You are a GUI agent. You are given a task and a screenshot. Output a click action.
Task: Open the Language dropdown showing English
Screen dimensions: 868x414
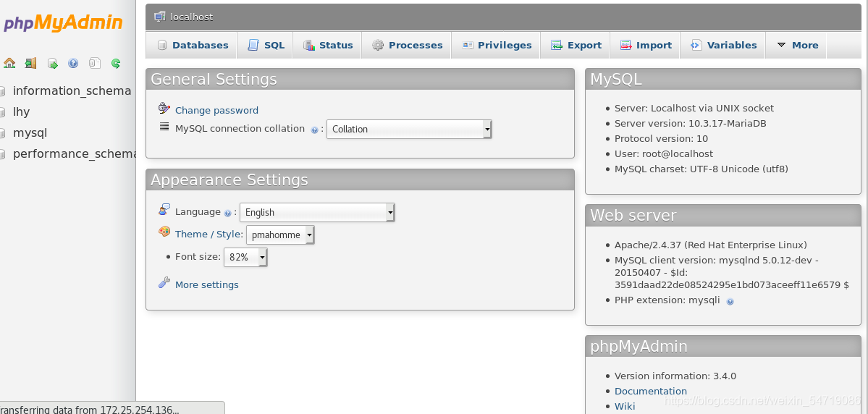pyautogui.click(x=317, y=212)
